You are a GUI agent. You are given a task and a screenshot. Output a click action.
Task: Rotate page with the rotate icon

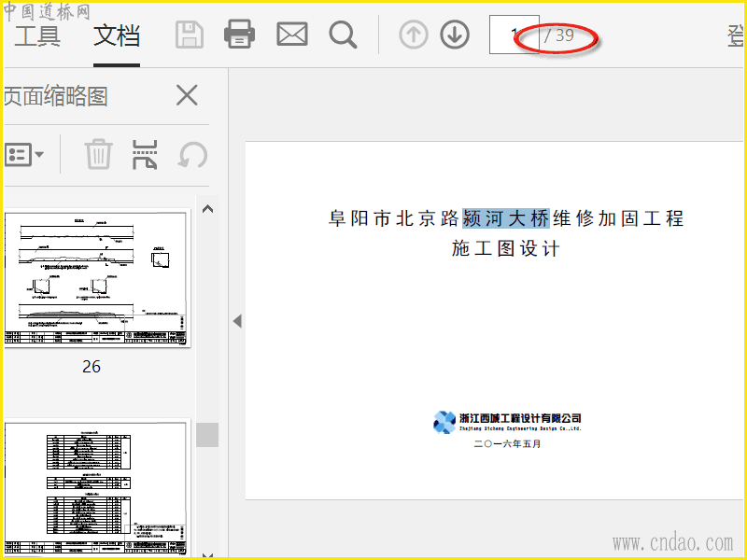point(192,155)
